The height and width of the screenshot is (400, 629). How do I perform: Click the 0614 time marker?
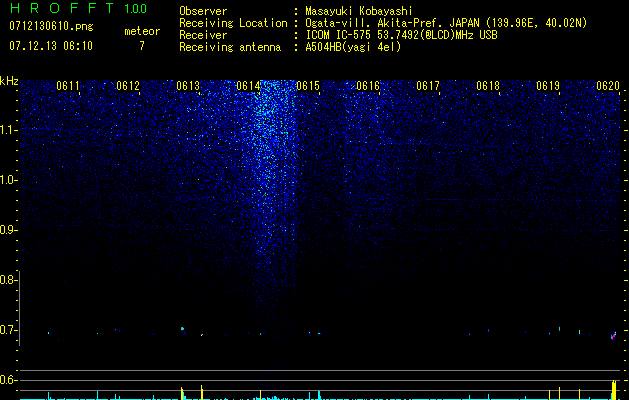point(248,86)
